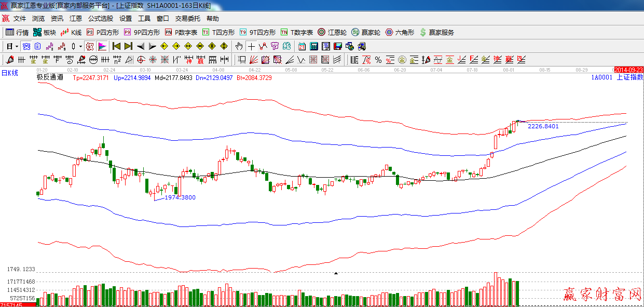This screenshot has width=644, height=307.
Task: Open the 公式选股 menu
Action: coord(100,19)
